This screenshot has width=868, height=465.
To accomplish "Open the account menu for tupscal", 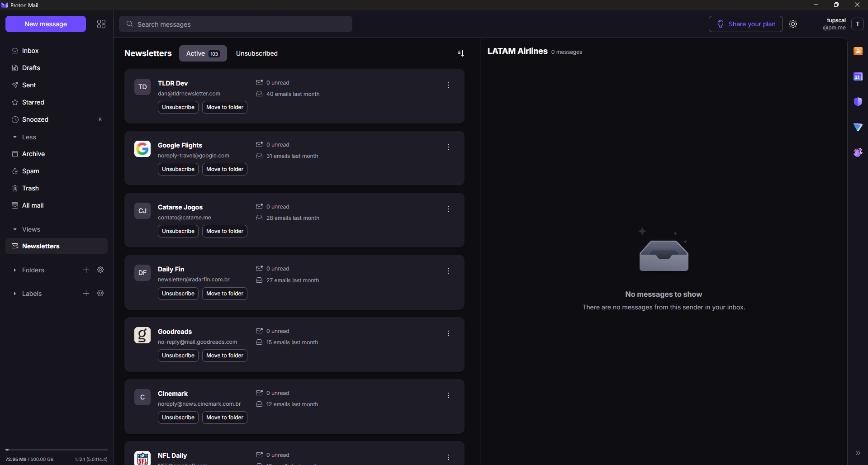I will pos(858,24).
